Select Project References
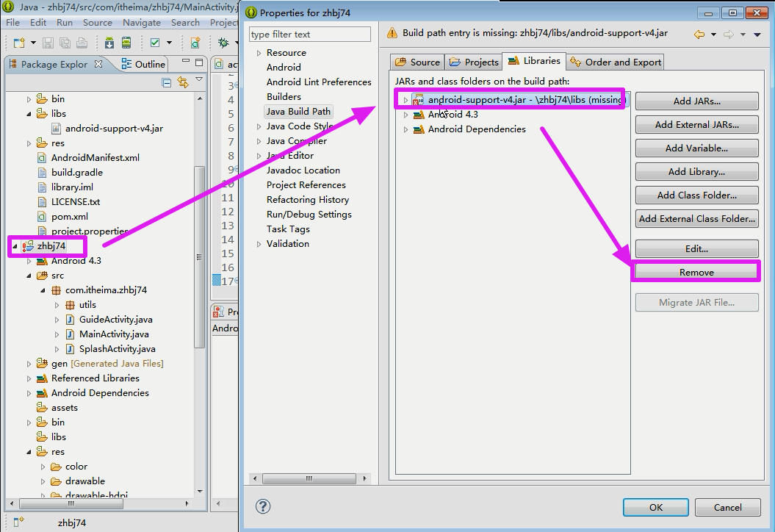 coord(306,185)
